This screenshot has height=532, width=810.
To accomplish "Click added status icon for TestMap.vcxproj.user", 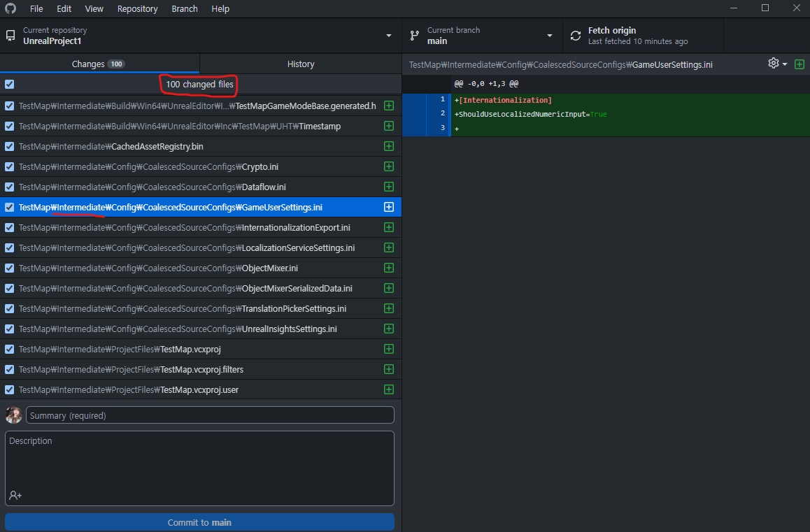I will [x=389, y=389].
